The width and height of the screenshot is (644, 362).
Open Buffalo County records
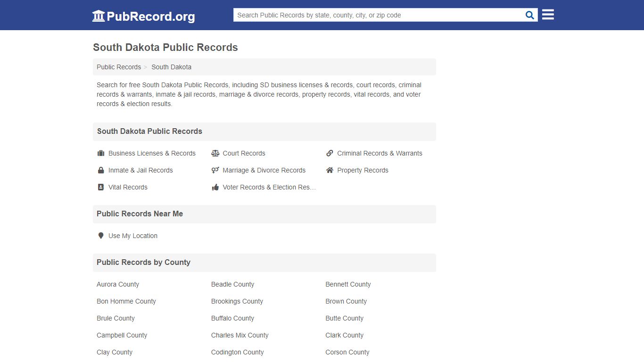pyautogui.click(x=232, y=318)
